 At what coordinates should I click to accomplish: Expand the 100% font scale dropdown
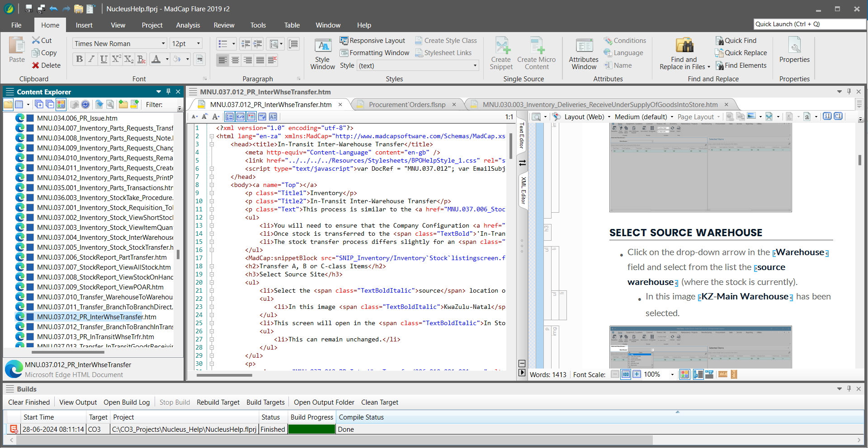[672, 374]
